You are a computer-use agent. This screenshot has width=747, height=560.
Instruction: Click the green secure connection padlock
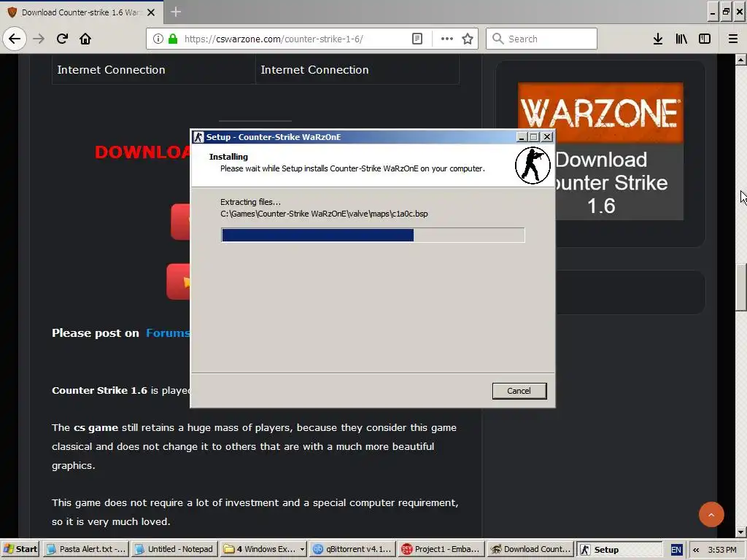(173, 39)
